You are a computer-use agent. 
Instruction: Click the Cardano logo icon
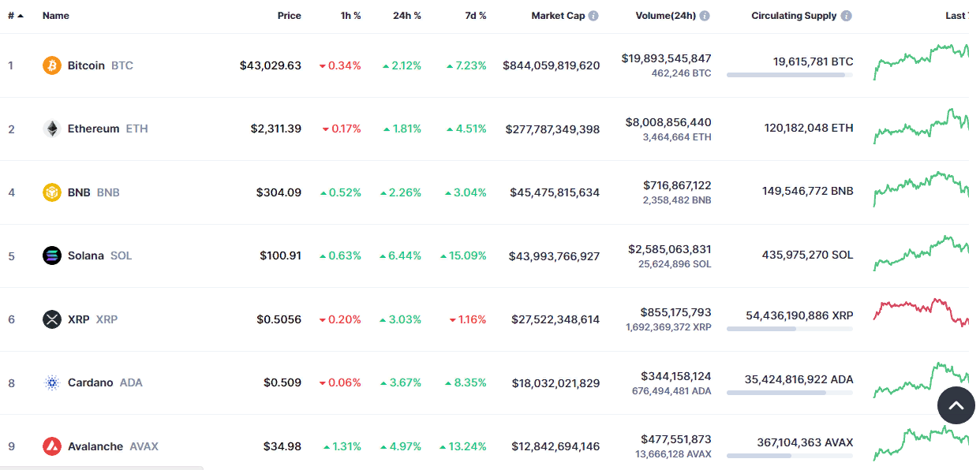52,382
